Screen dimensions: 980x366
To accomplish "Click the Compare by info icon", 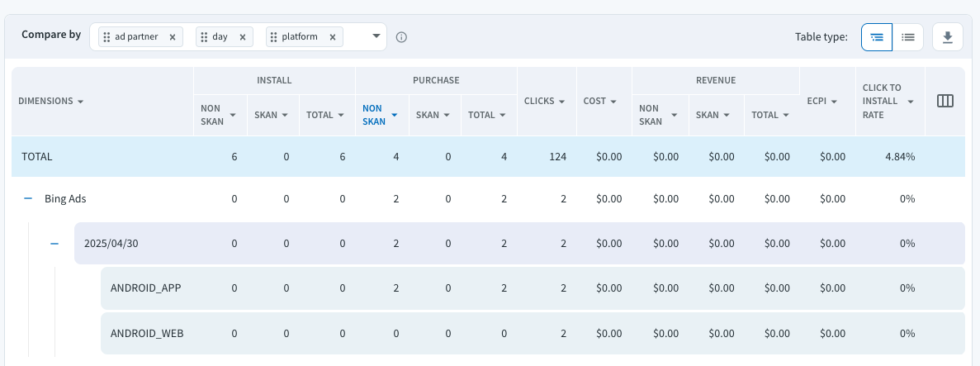I will (x=402, y=37).
